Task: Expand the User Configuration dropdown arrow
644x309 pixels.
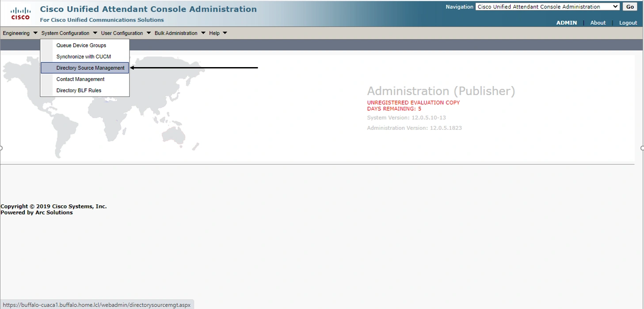Action: (149, 33)
